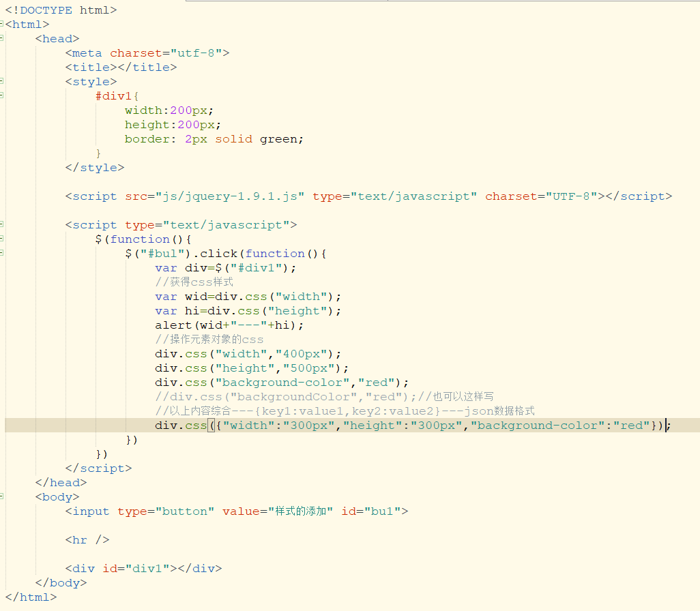
Task: Collapse the <script type="text/javascript"> fold marker
Action: pyautogui.click(x=2, y=224)
